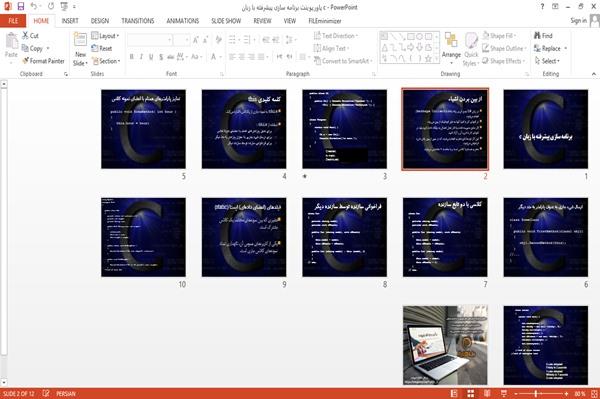Image resolution: width=600 pixels, height=399 pixels.
Task: Click the user account avatar icon
Action: (x=595, y=21)
